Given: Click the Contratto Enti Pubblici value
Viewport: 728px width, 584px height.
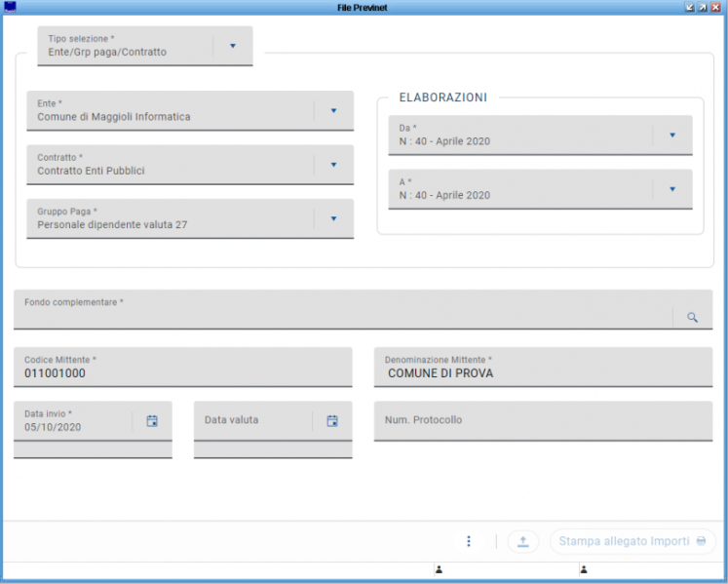Looking at the screenshot, I should [x=91, y=171].
